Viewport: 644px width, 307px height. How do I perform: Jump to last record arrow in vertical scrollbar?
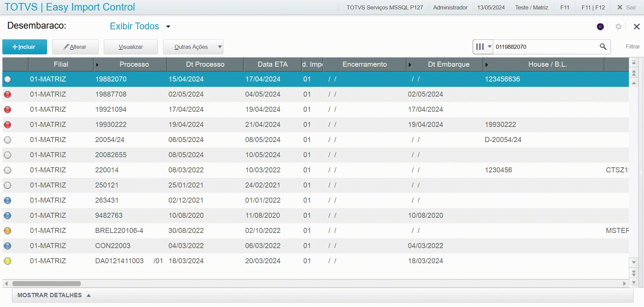pos(634,283)
